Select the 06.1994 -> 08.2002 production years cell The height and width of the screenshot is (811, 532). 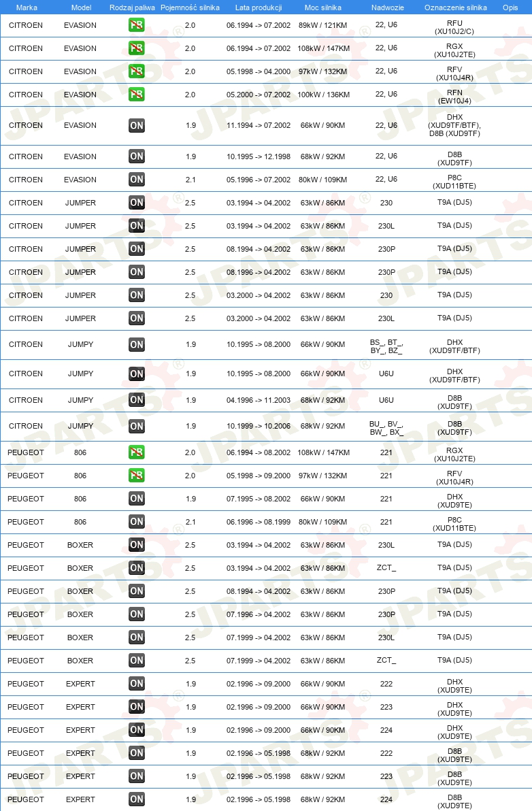tap(259, 452)
